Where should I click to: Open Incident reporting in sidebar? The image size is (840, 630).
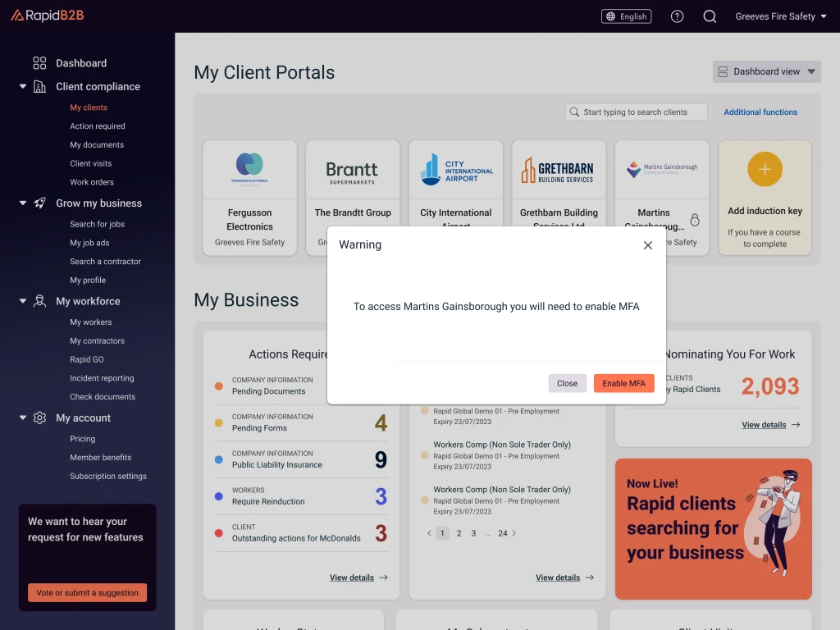(102, 379)
